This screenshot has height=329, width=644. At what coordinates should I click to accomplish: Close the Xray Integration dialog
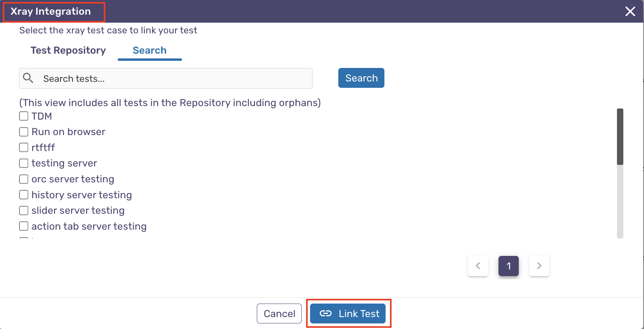tap(630, 12)
